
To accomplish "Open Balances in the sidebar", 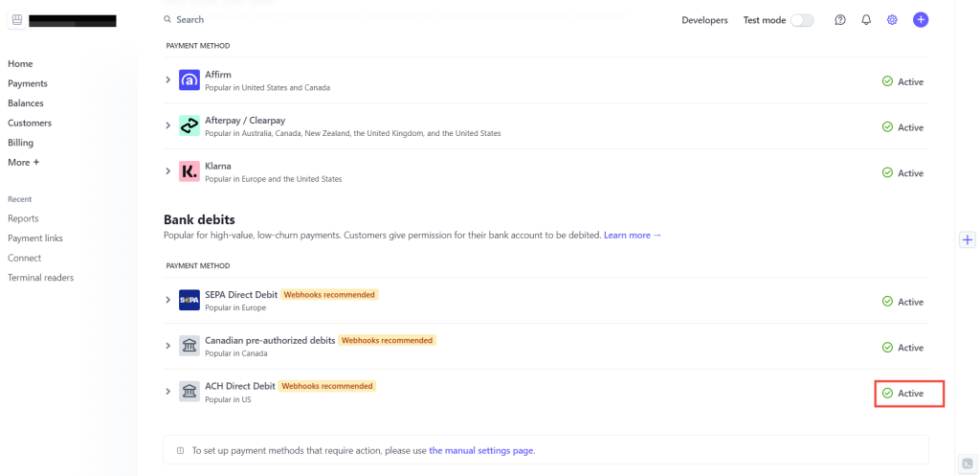I will (x=26, y=103).
